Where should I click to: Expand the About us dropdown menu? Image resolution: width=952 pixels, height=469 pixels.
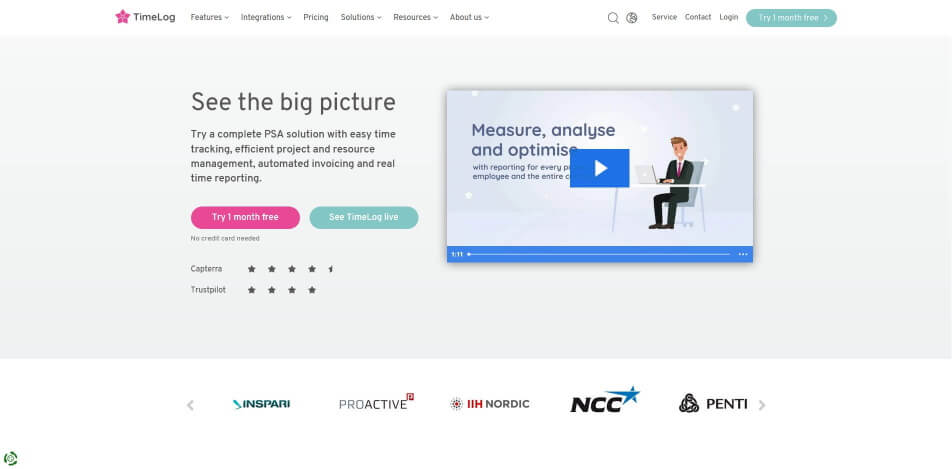pos(469,18)
